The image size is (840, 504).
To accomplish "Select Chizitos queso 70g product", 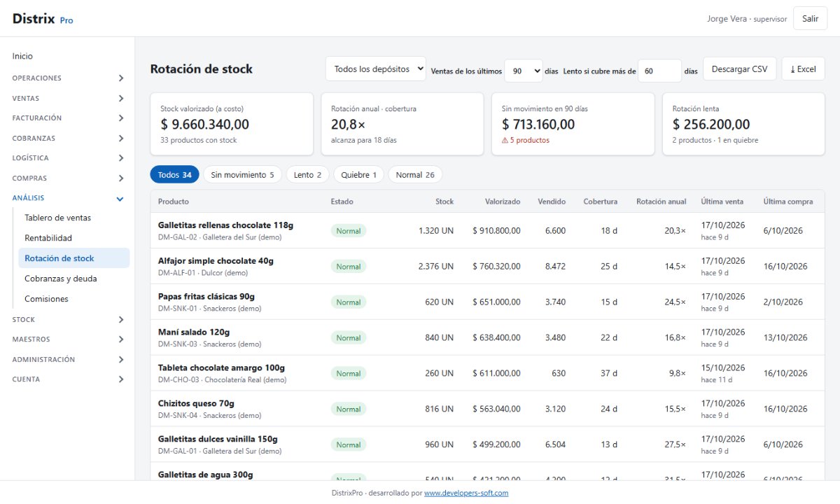I will [196, 404].
